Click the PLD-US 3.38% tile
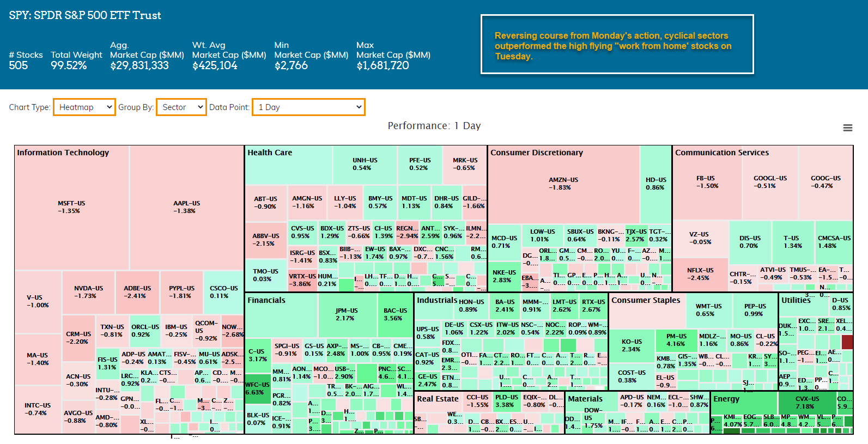 click(x=507, y=402)
